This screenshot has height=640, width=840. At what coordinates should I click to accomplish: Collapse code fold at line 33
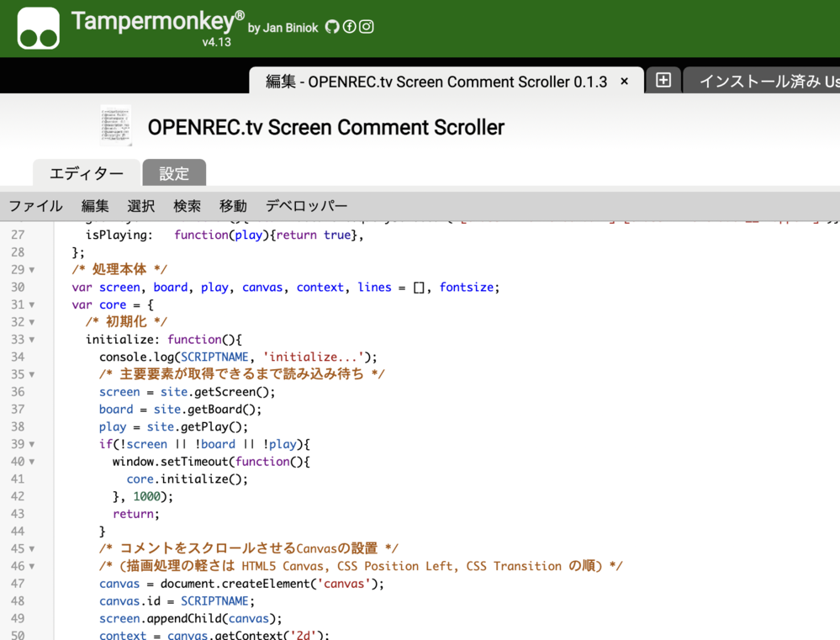32,340
